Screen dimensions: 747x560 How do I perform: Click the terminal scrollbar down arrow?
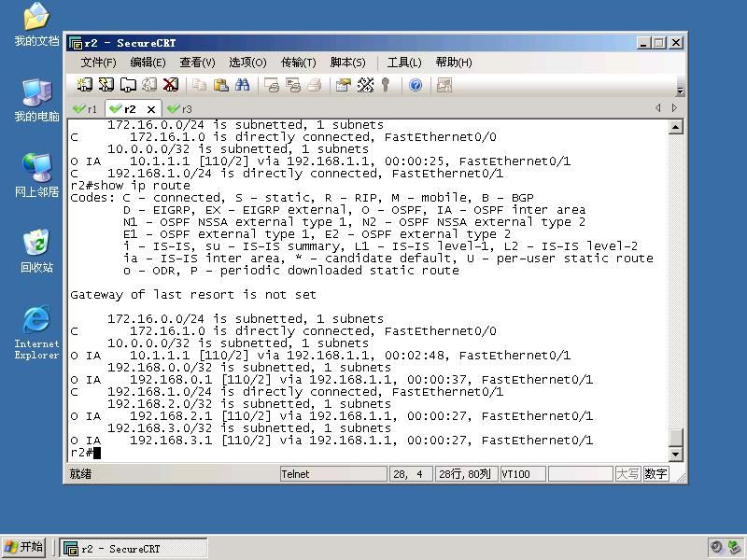(x=675, y=454)
